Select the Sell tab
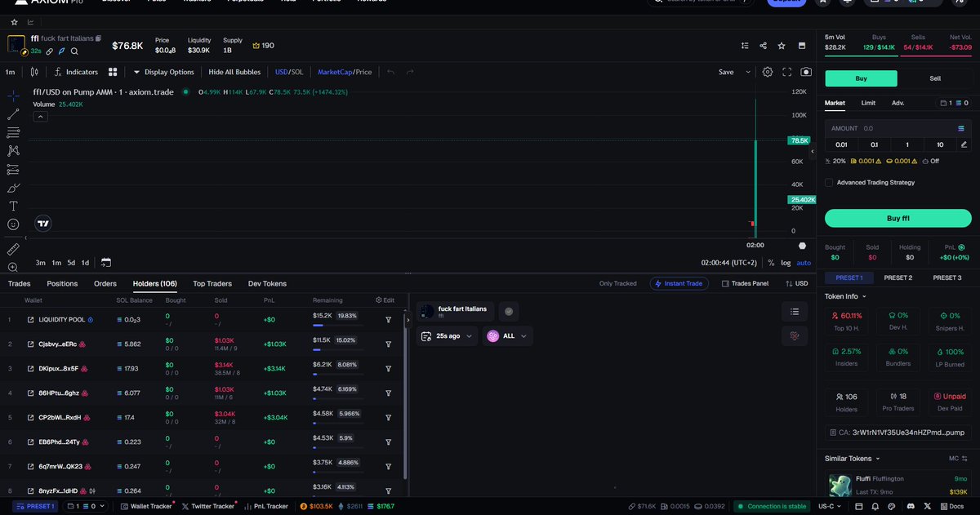Image resolution: width=980 pixels, height=515 pixels. (935, 78)
